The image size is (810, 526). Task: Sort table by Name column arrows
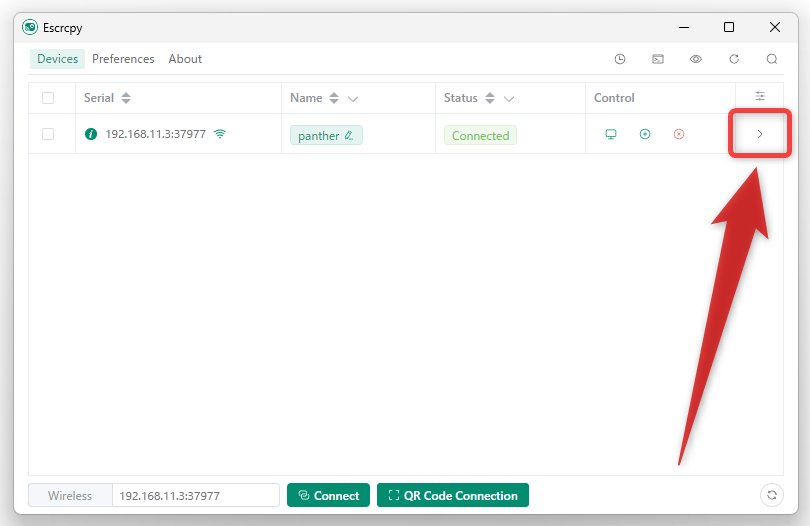coord(334,98)
